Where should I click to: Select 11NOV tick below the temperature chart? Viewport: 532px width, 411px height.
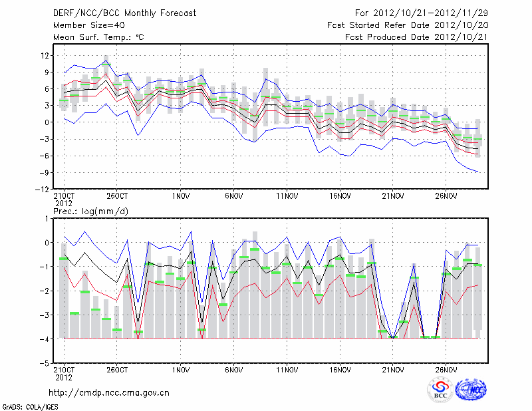tap(287, 196)
